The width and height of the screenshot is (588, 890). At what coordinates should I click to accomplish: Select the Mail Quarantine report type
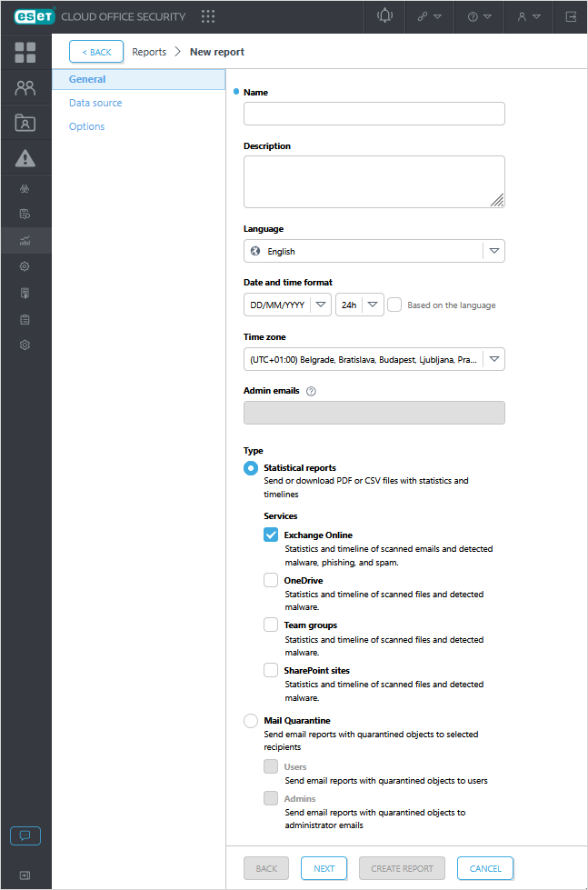tap(250, 721)
